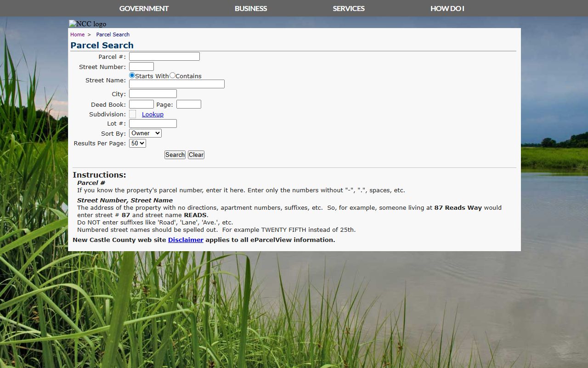Image resolution: width=588 pixels, height=368 pixels.
Task: Click the Clear button
Action: (196, 155)
